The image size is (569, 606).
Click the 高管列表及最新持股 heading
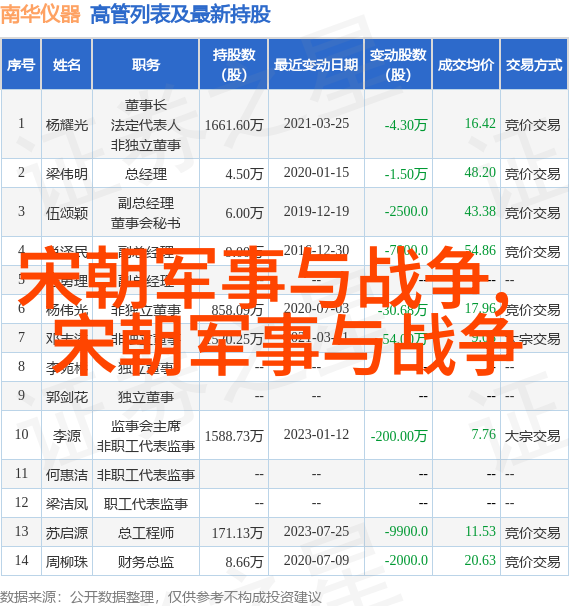[180, 15]
